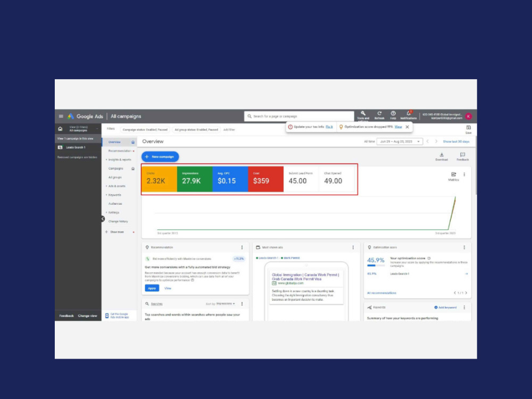Viewport: 532px width, 399px height.
Task: Open chart card three-dot options
Action: point(464,174)
